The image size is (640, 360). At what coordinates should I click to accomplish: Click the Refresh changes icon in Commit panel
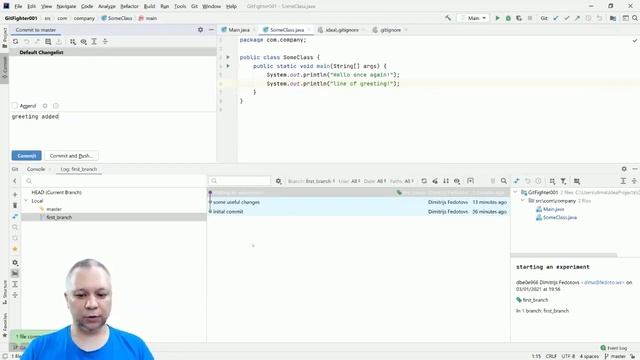coord(16,42)
